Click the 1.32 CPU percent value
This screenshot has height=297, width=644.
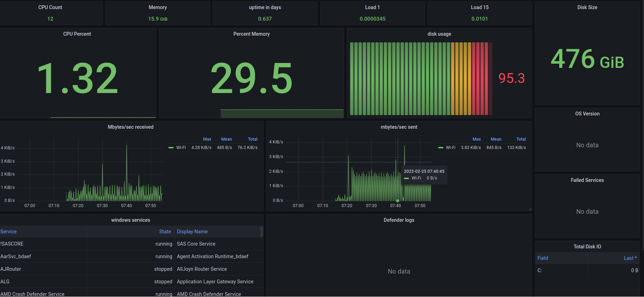77,78
